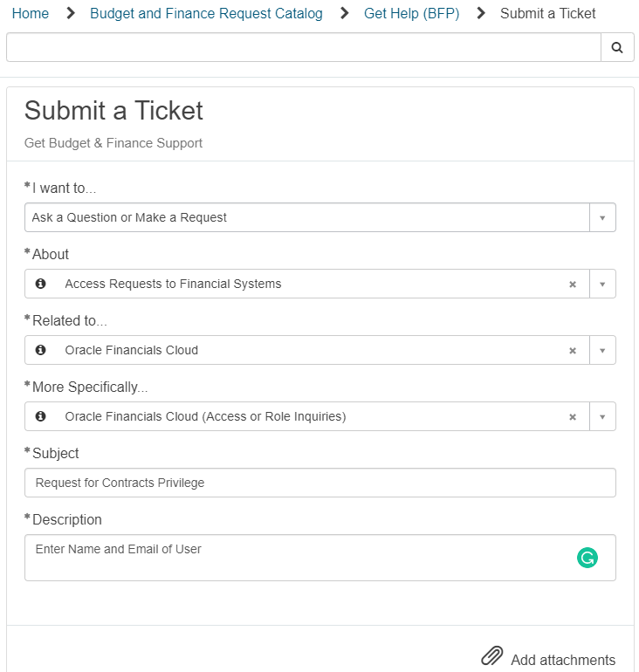
Task: Click the info icon in About field
Action: pyautogui.click(x=41, y=284)
